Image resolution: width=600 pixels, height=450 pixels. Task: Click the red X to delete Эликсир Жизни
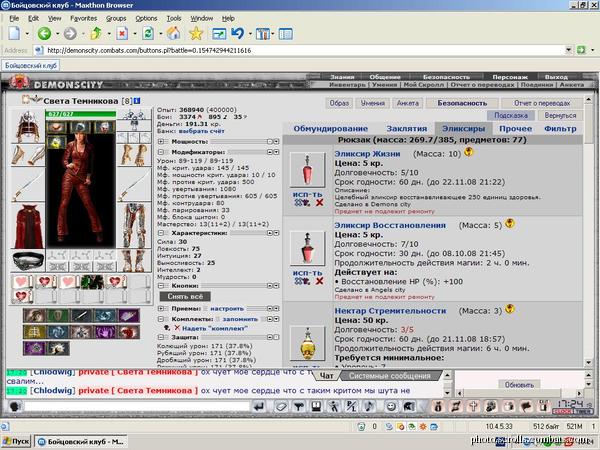click(x=320, y=203)
